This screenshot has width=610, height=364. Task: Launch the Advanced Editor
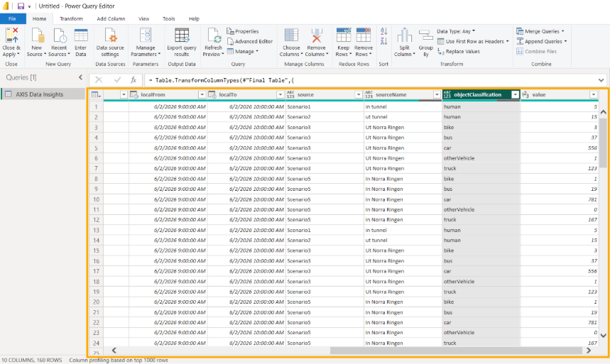point(250,41)
